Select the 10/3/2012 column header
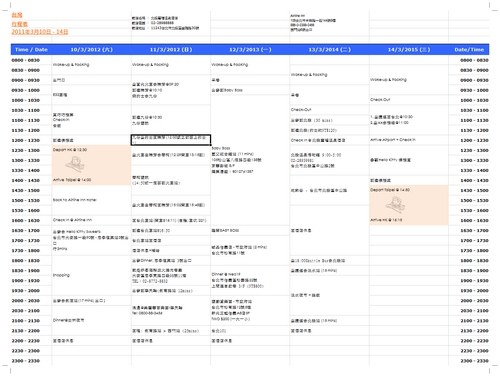The image size is (500, 376). tap(91, 50)
